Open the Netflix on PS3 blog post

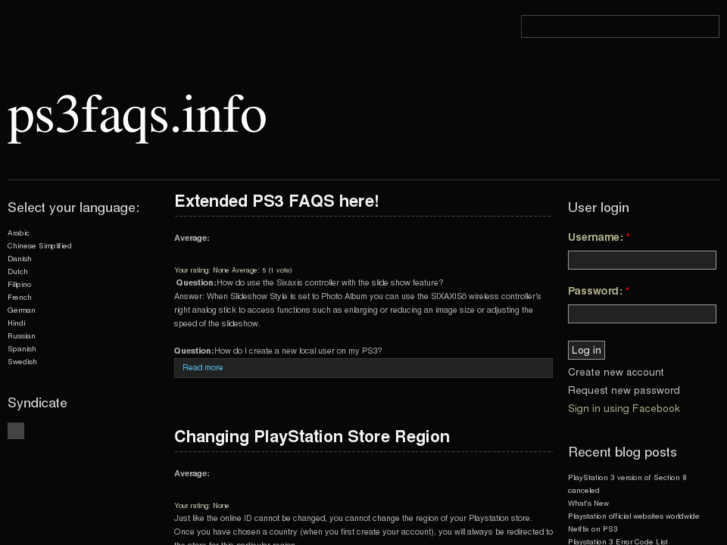coord(593,529)
